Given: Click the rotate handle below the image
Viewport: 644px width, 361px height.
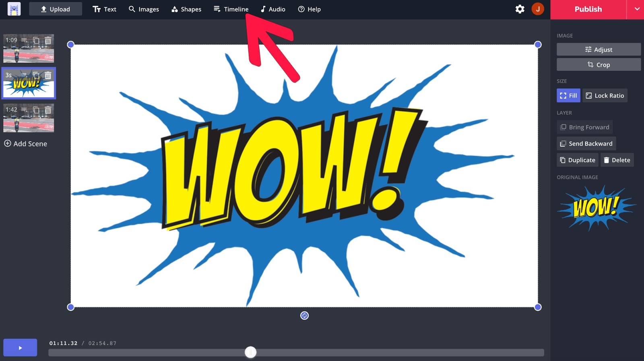Looking at the screenshot, I should 305,316.
